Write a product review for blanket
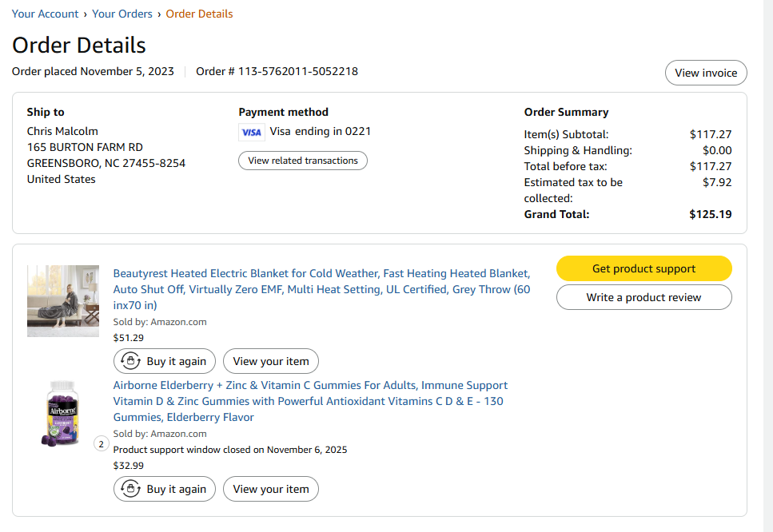773x532 pixels. click(x=644, y=297)
